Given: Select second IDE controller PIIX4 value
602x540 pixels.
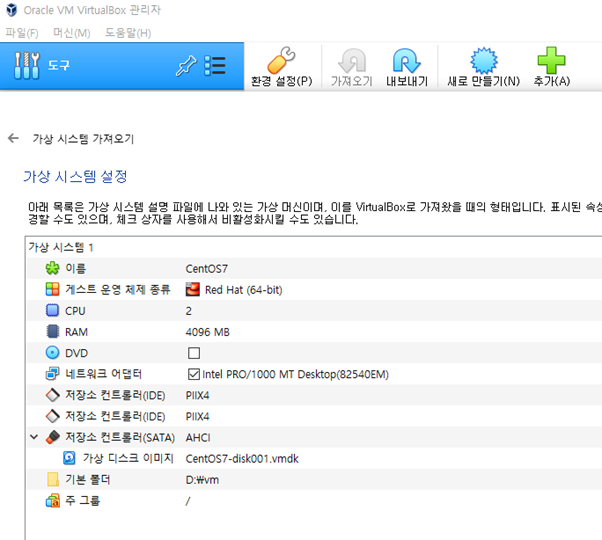Looking at the screenshot, I should coord(197,416).
